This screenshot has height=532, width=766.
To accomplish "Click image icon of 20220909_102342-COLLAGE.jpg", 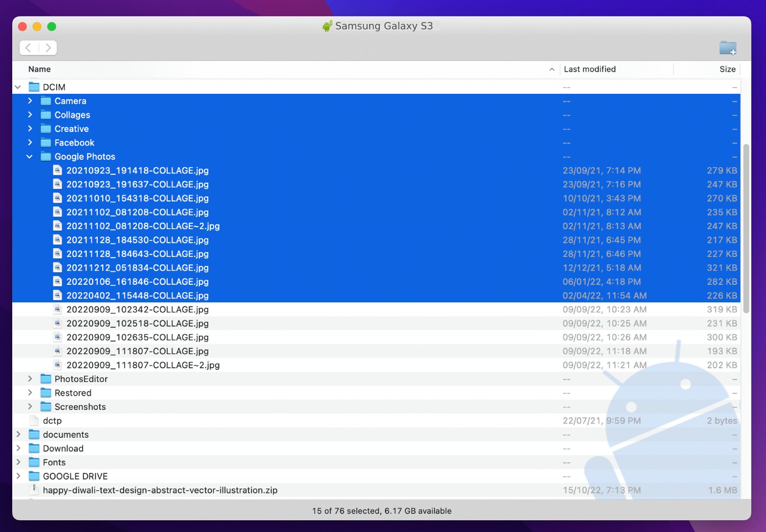I will click(58, 309).
